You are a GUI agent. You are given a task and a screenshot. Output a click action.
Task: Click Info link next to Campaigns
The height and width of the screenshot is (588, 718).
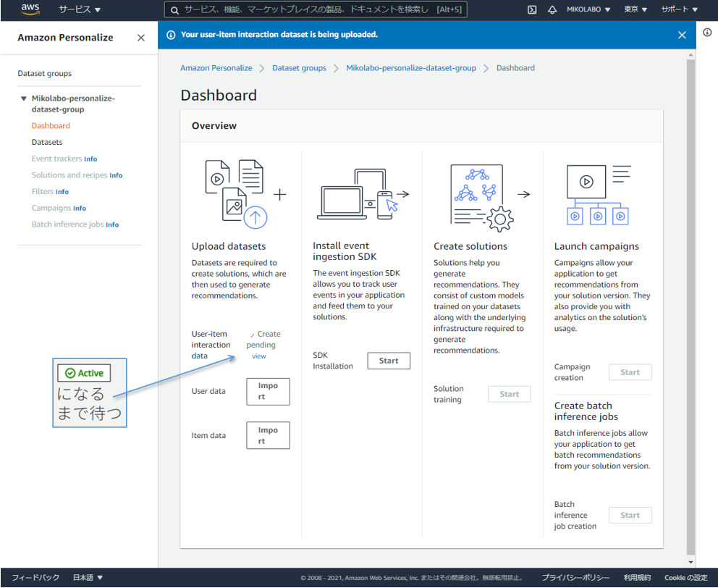(x=80, y=209)
